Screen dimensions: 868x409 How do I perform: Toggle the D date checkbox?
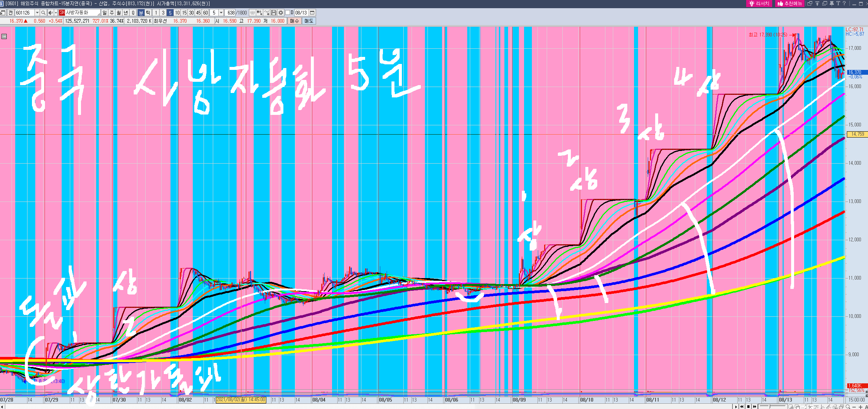pos(287,13)
